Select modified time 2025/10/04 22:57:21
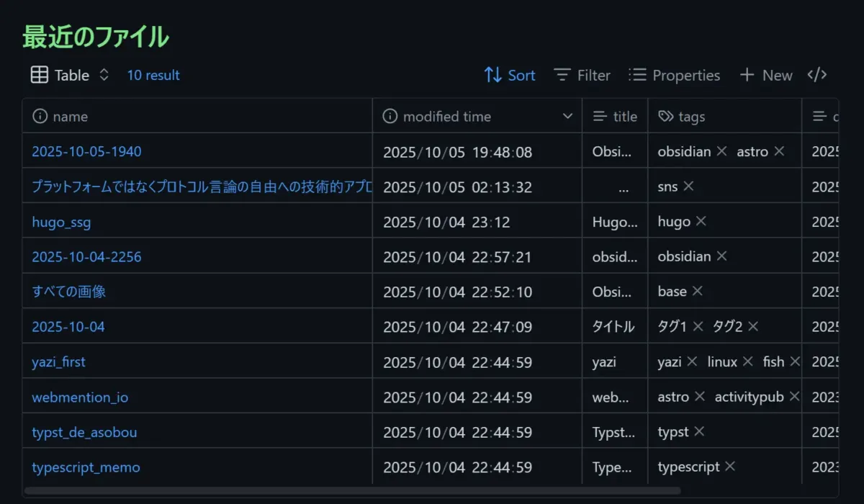This screenshot has width=864, height=504. click(x=458, y=257)
